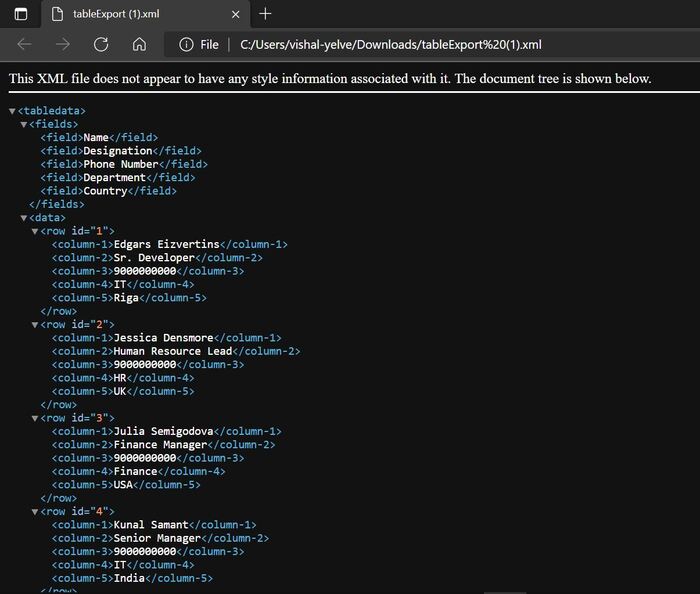Click the Phone Number field text
Viewport: 700px width, 594px height.
click(x=121, y=164)
